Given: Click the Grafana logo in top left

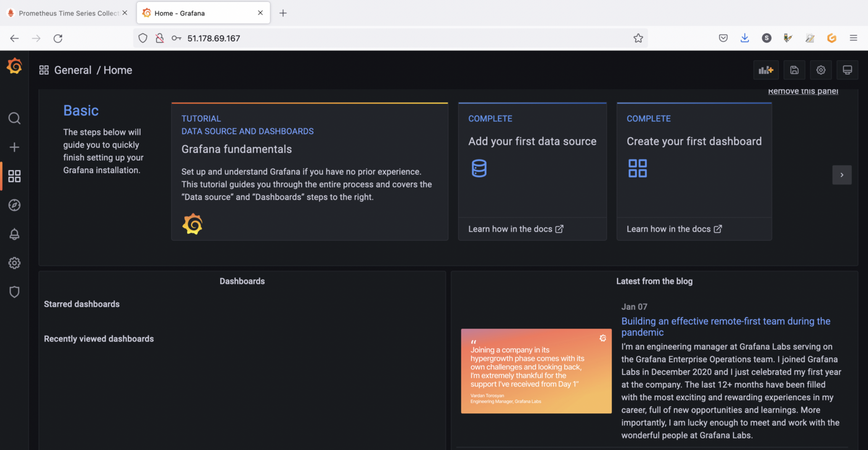Looking at the screenshot, I should [14, 66].
